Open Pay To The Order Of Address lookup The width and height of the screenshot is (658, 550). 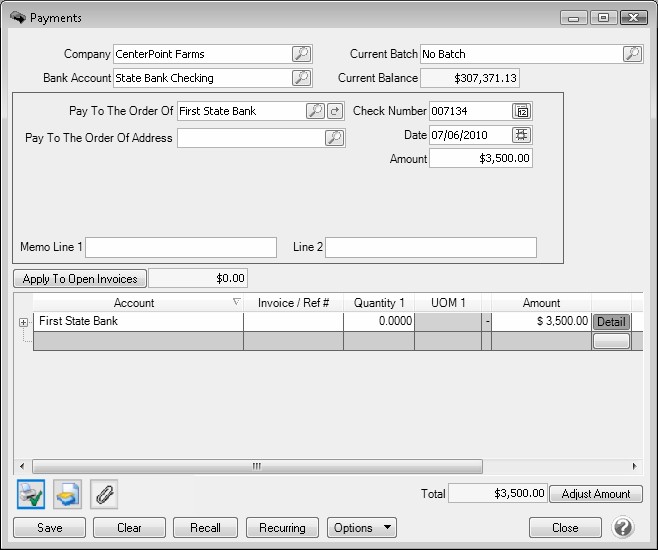(335, 138)
